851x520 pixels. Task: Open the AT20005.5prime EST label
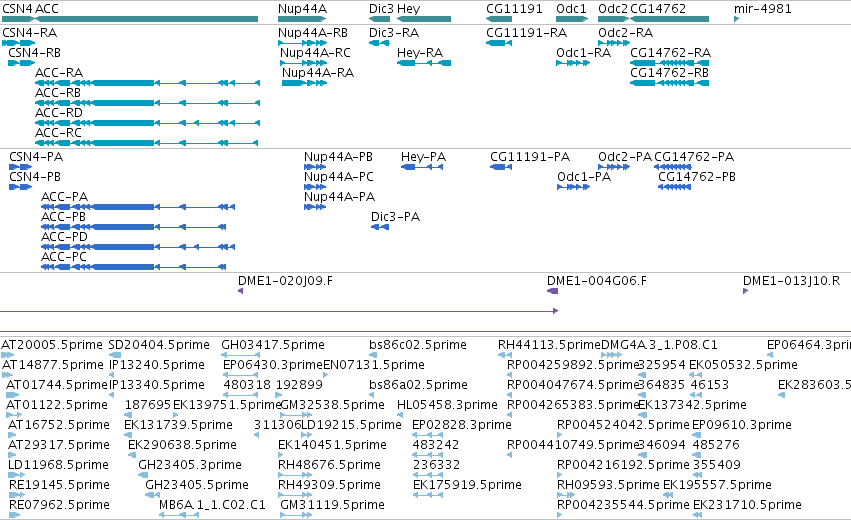[52, 345]
